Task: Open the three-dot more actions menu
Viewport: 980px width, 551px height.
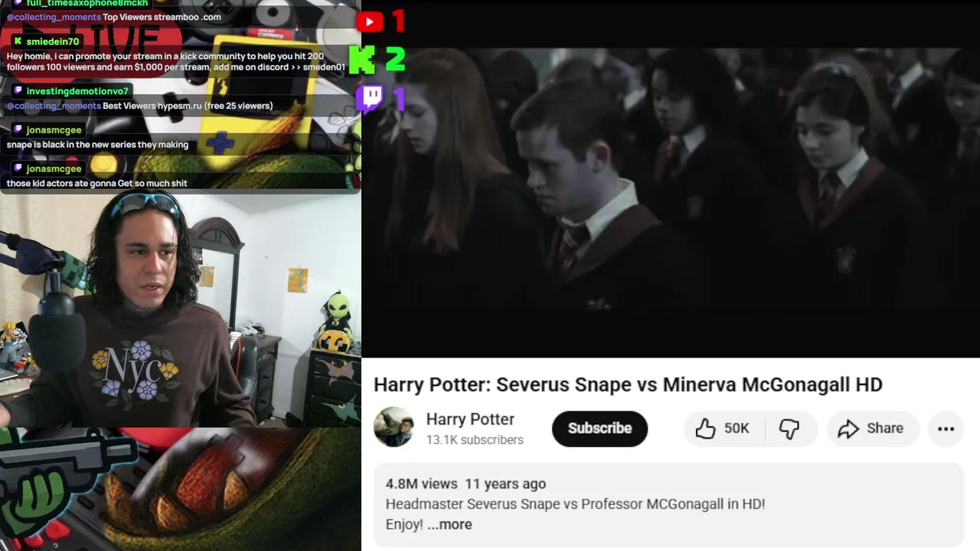Action: [946, 429]
